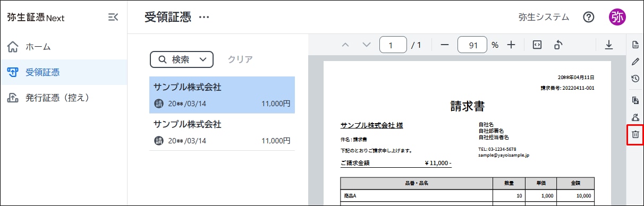Click 商品A row in the invoice table
Image resolution: width=644 pixels, height=206 pixels.
(467, 196)
